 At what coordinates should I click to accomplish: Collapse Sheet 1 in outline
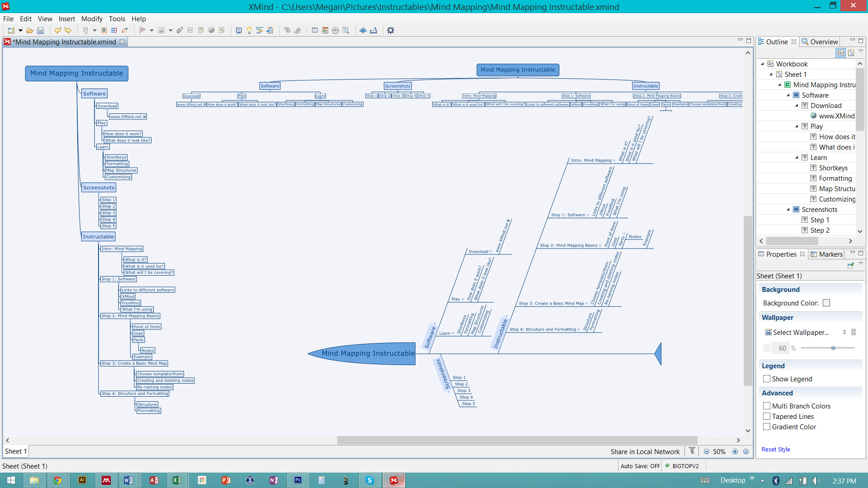(771, 75)
